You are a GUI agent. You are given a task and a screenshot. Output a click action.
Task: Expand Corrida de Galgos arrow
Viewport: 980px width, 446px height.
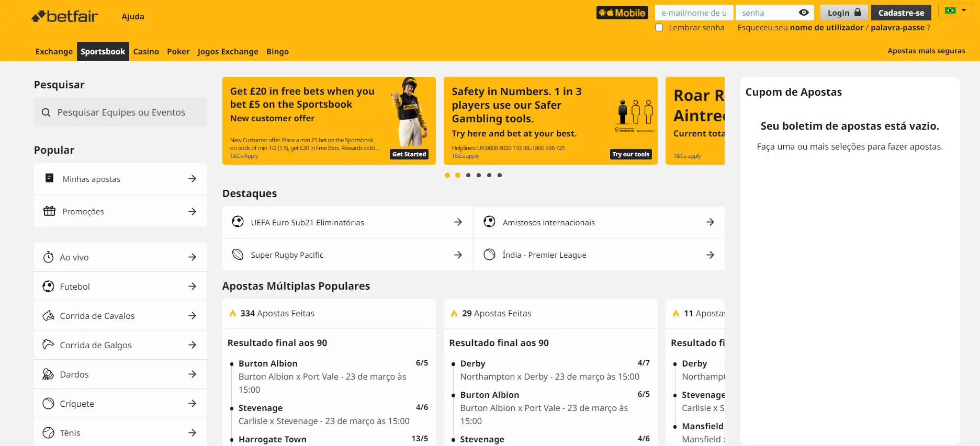coord(193,345)
